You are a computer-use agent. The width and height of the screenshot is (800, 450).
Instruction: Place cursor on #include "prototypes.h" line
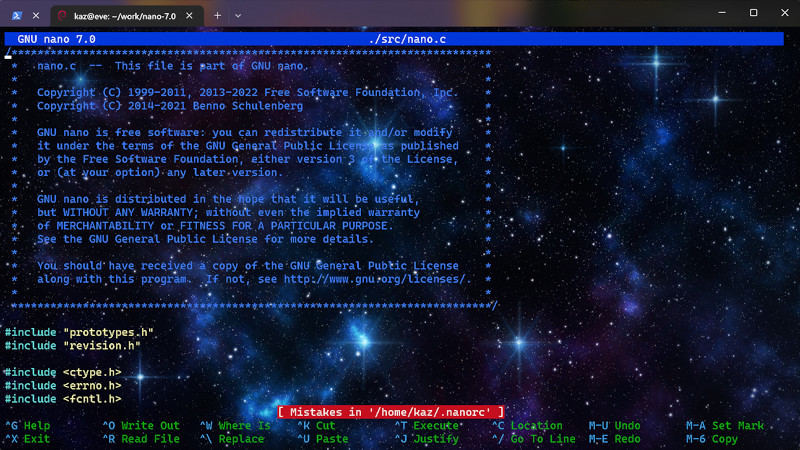(x=79, y=332)
